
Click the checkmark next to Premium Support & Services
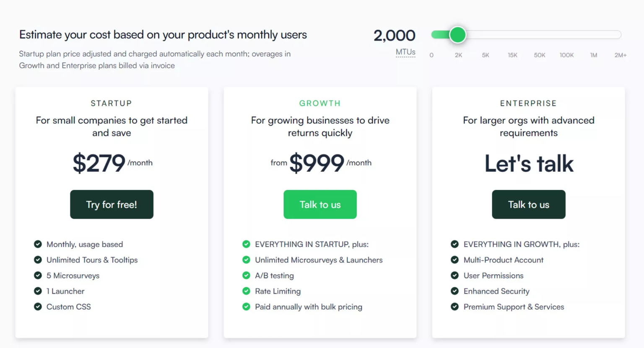(x=454, y=307)
